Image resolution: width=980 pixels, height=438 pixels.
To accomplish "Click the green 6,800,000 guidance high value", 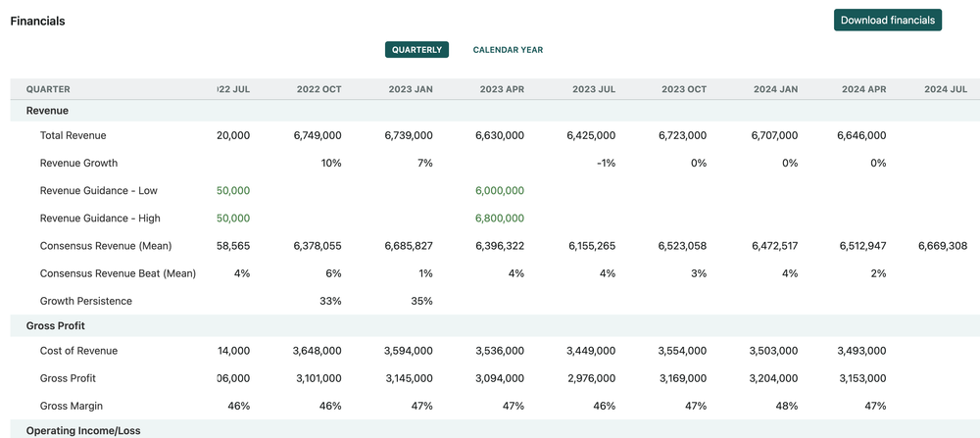I will 499,218.
